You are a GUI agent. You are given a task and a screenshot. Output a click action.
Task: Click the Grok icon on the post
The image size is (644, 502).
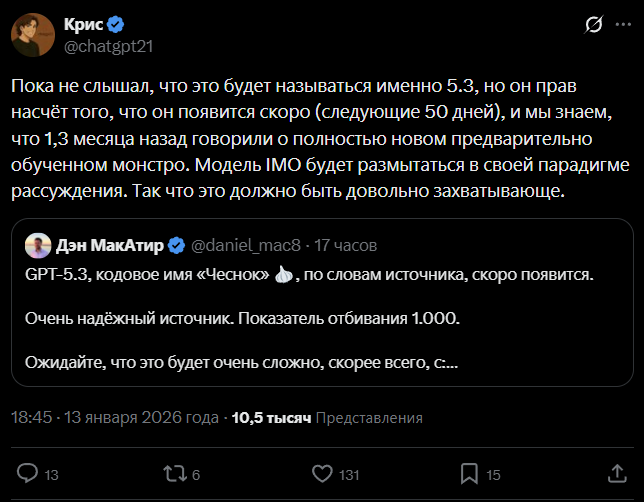pos(593,24)
